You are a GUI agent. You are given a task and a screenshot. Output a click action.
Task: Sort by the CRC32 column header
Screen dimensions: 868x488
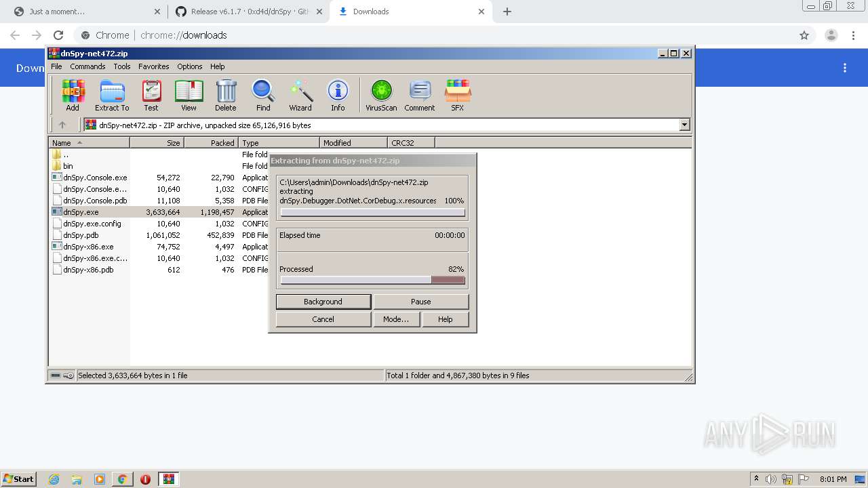pos(412,143)
